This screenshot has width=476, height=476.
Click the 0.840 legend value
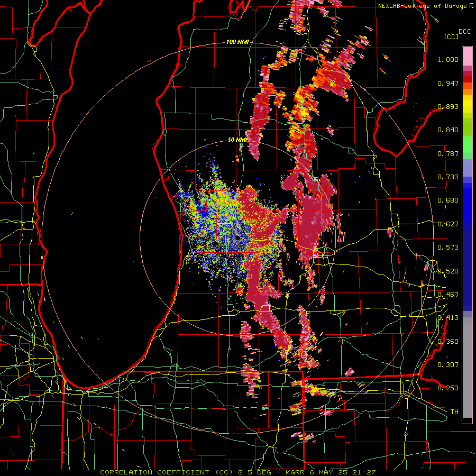click(x=448, y=130)
